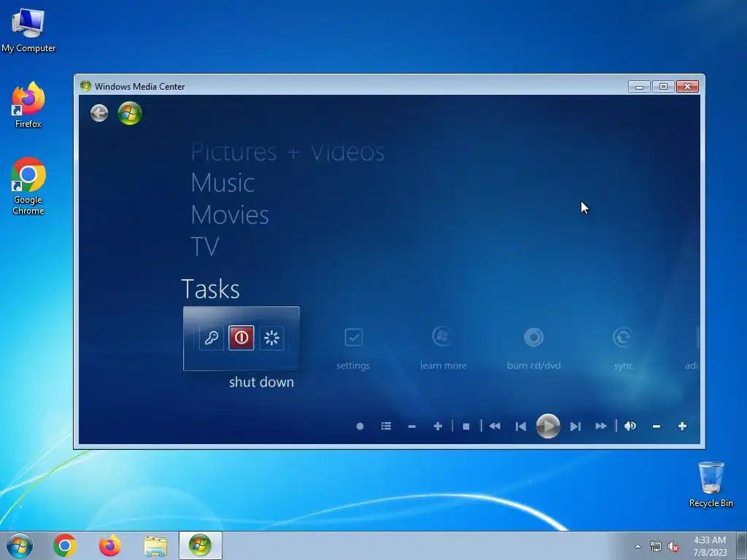
Task: Open the taskbar clock showing 4:33 AM
Action: (710, 546)
